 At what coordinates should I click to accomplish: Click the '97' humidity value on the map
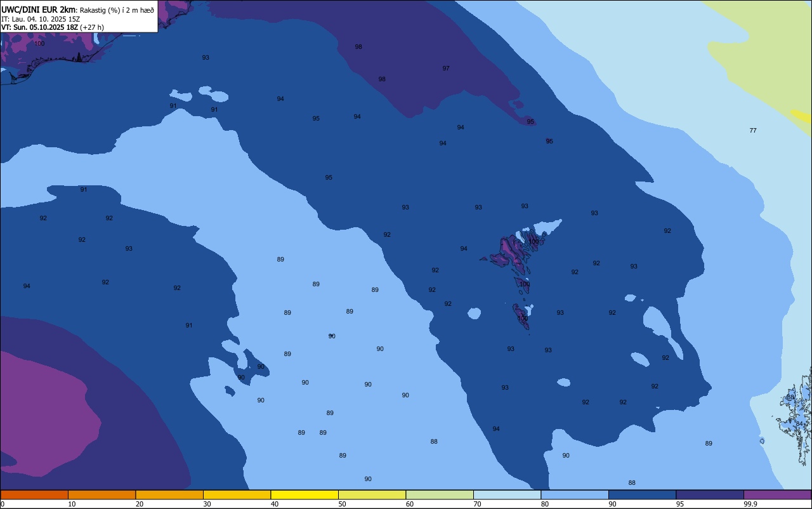[446, 69]
